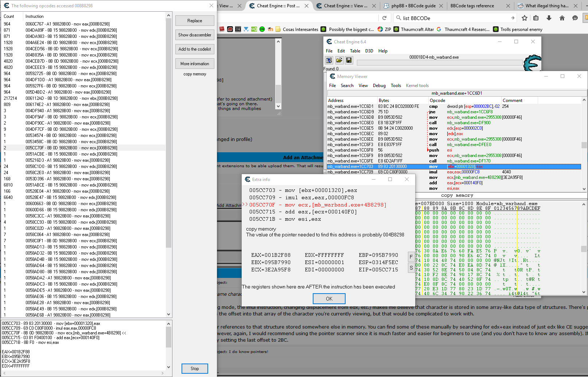The width and height of the screenshot is (588, 377).
Task: Click Show disassembler button
Action: point(195,35)
